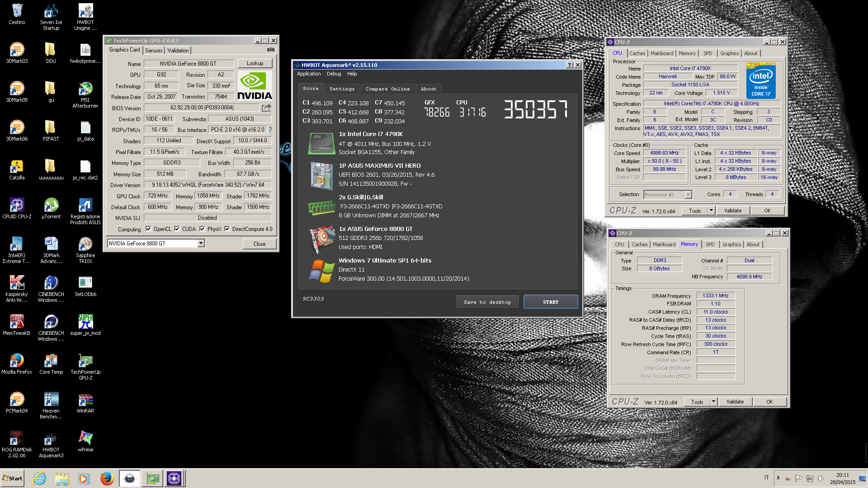868x488 pixels.
Task: Open Mainboard tab in top CPU-Z window
Action: point(662,53)
